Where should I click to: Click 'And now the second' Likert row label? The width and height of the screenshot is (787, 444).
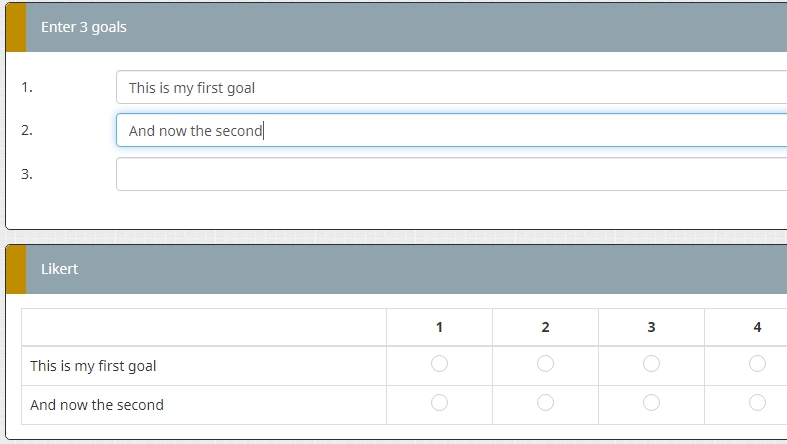coord(97,405)
